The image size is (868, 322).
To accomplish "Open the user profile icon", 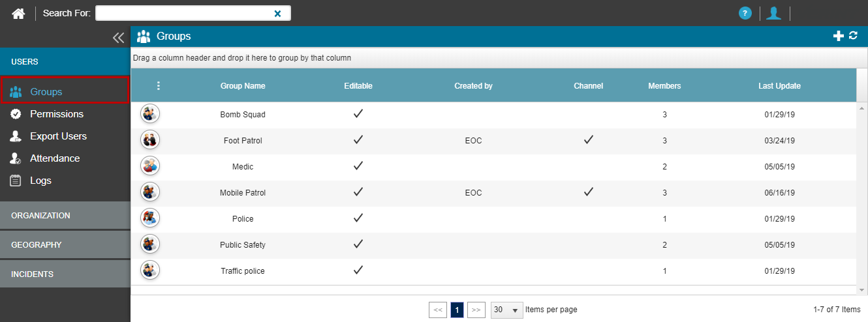I will tap(774, 13).
